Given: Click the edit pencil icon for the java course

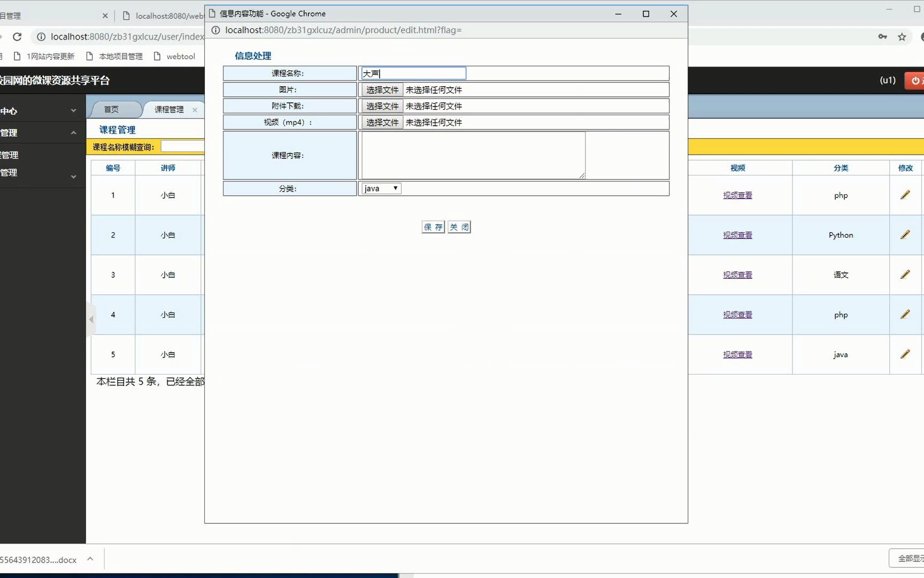Looking at the screenshot, I should pyautogui.click(x=905, y=354).
